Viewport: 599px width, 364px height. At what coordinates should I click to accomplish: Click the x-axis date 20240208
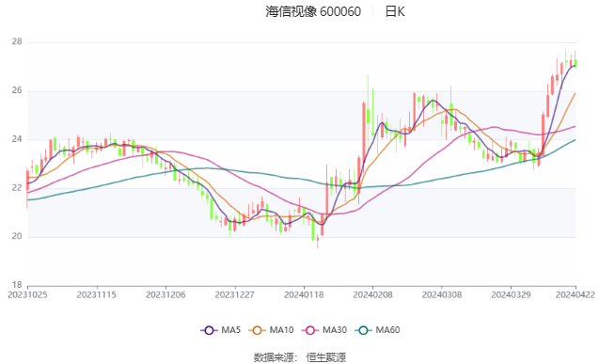[x=372, y=294]
